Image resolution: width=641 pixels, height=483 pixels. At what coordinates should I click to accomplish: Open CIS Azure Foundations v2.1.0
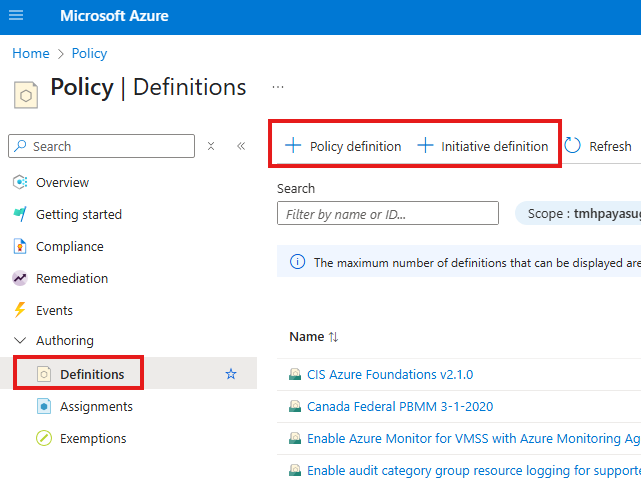390,374
